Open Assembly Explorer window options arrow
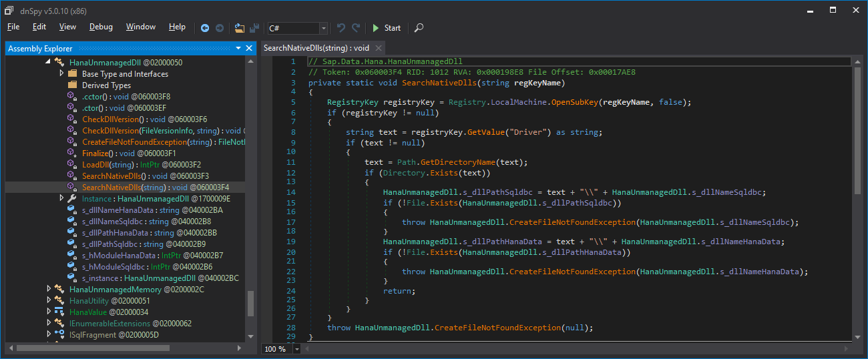Screen dimensions: 868x359 (238, 49)
